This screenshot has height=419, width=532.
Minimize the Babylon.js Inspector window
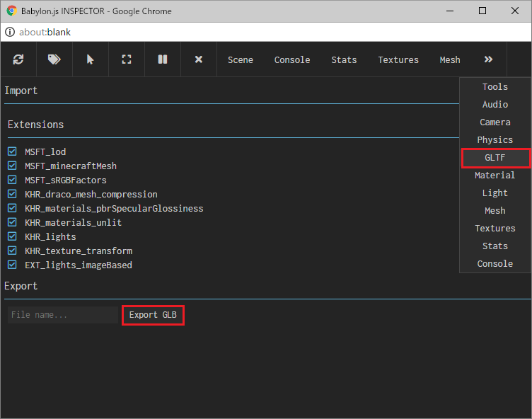pos(450,11)
